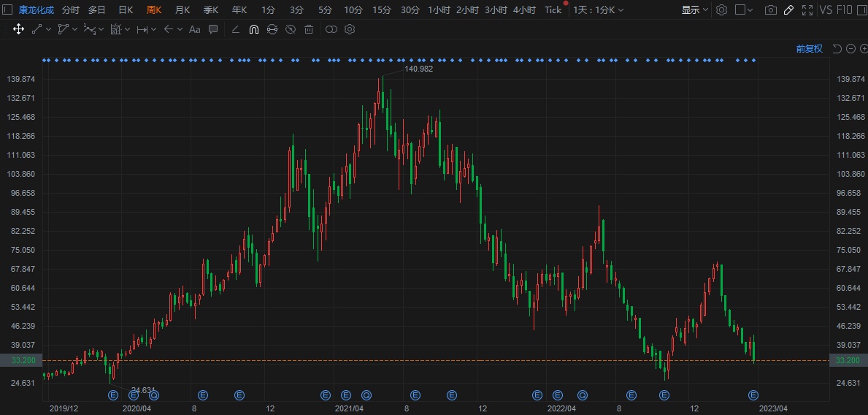Toggle hide drawings eye icon
Image resolution: width=868 pixels, height=415 pixels.
click(x=291, y=29)
